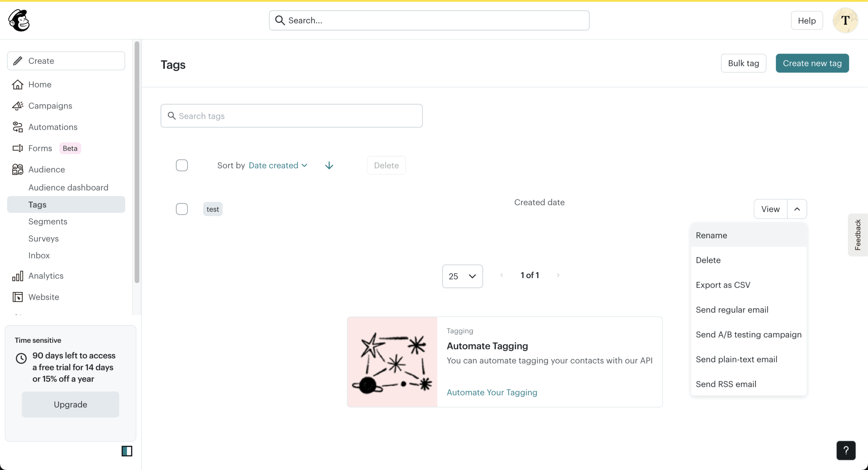The width and height of the screenshot is (868, 470).
Task: Open Inbox in the sidebar
Action: pos(39,255)
